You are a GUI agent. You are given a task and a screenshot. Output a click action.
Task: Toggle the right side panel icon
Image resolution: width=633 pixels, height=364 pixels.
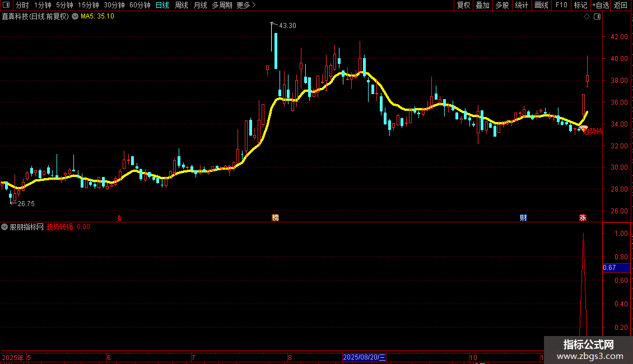597,17
